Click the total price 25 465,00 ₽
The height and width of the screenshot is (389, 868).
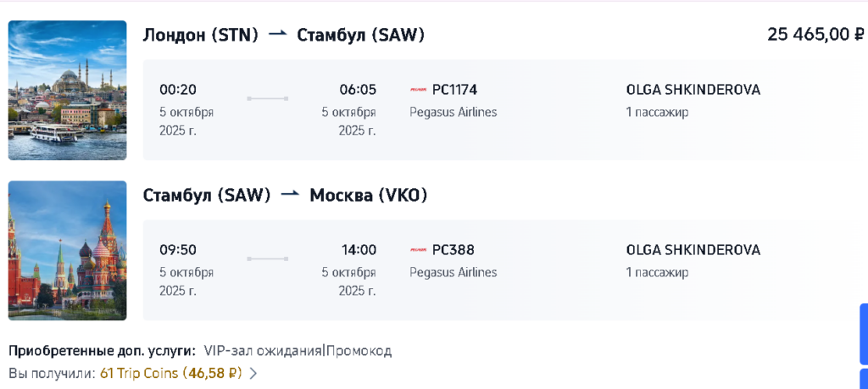coord(815,34)
